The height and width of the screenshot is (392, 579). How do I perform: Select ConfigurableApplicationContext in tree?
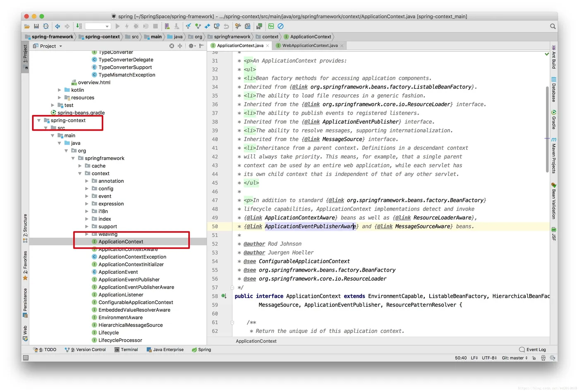pyautogui.click(x=132, y=302)
